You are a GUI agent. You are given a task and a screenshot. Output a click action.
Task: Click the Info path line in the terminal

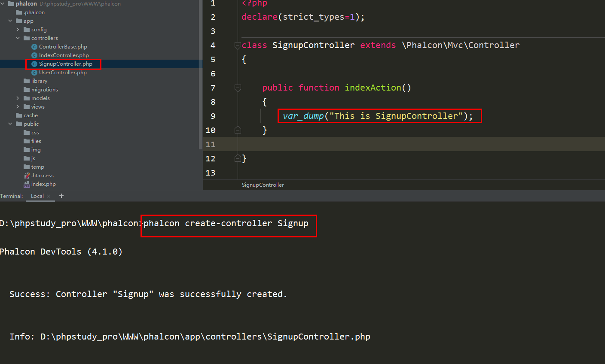[x=190, y=337]
